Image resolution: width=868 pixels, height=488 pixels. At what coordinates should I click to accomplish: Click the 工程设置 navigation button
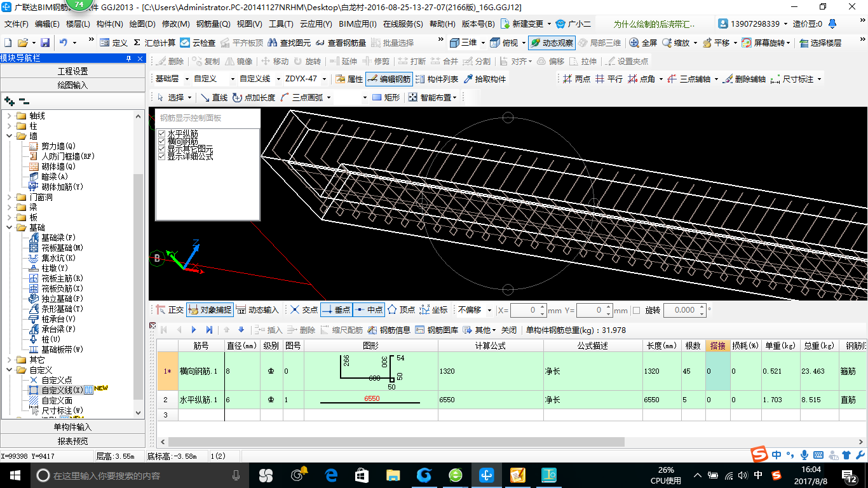tap(73, 71)
